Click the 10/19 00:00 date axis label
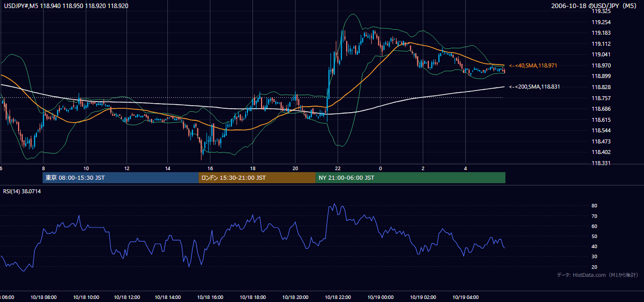This screenshot has height=302, width=644. click(x=380, y=297)
